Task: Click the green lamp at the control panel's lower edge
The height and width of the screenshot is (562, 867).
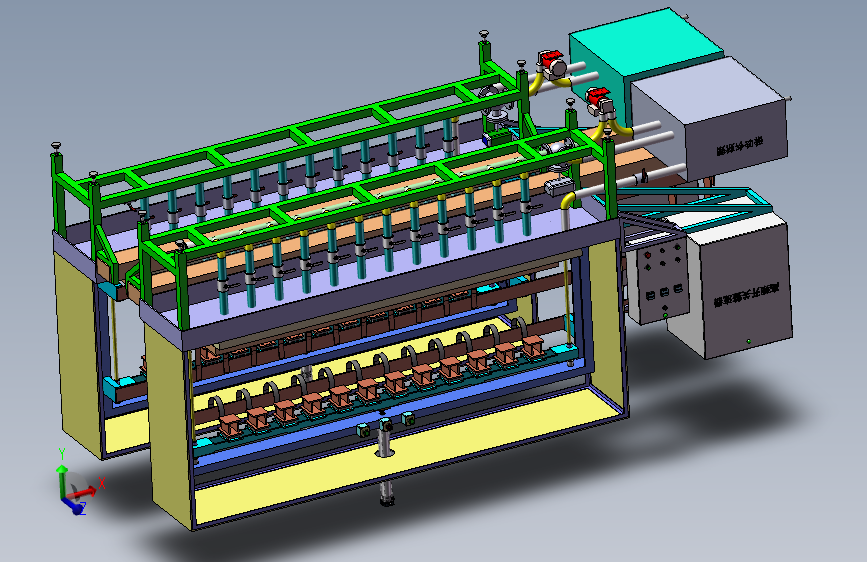Action: click(x=665, y=315)
